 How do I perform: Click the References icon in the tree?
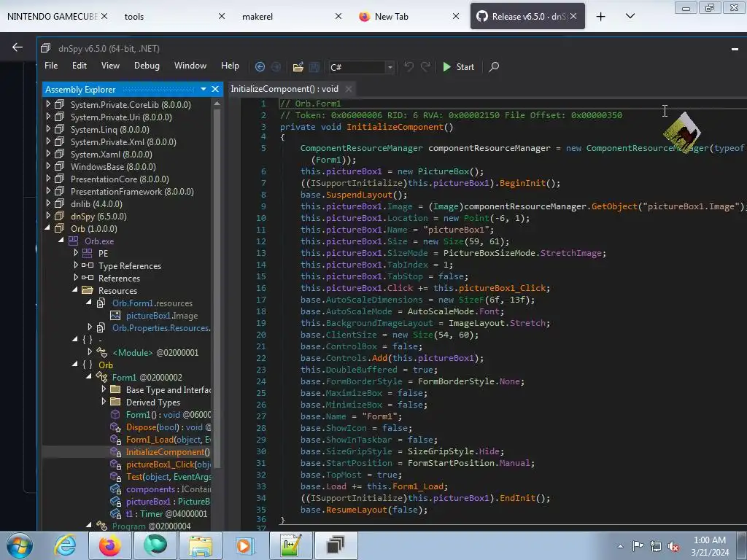[x=88, y=278]
